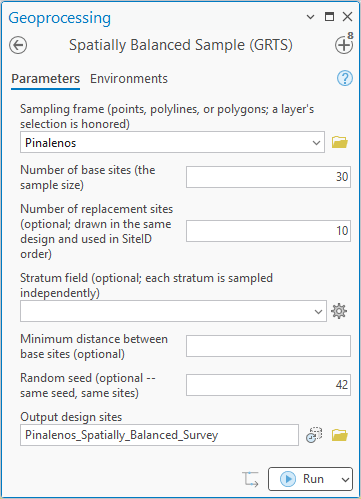The height and width of the screenshot is (499, 361).
Task: Click the Number of base sites label
Action: click(88, 177)
